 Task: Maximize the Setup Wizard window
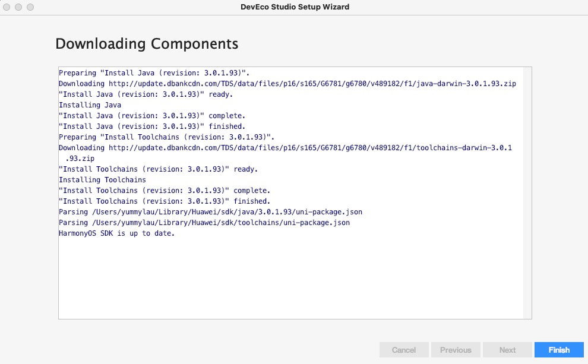[30, 7]
